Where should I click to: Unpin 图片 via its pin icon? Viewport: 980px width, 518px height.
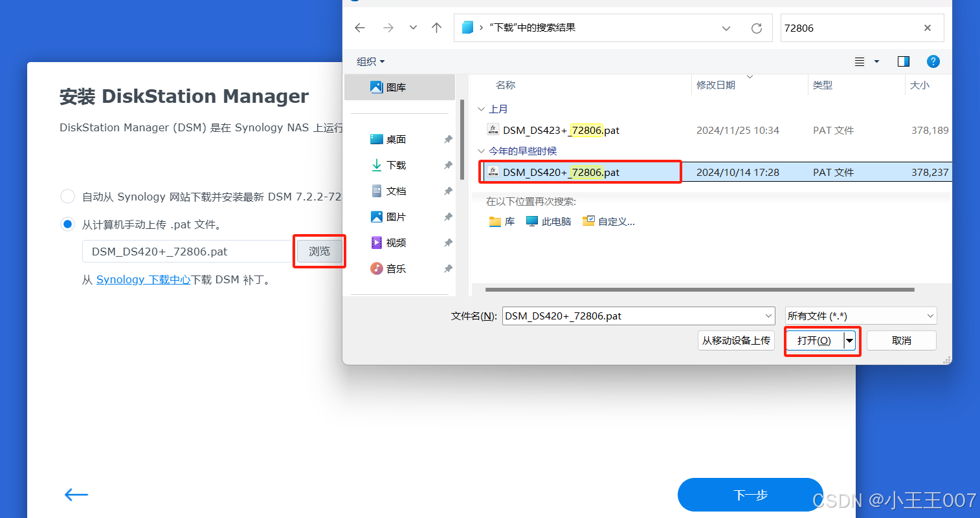pyautogui.click(x=448, y=217)
